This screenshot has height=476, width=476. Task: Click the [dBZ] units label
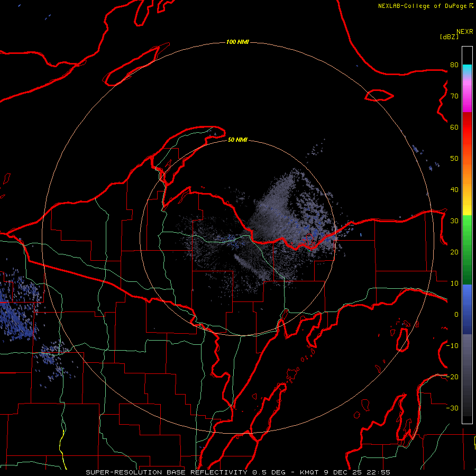click(x=449, y=36)
